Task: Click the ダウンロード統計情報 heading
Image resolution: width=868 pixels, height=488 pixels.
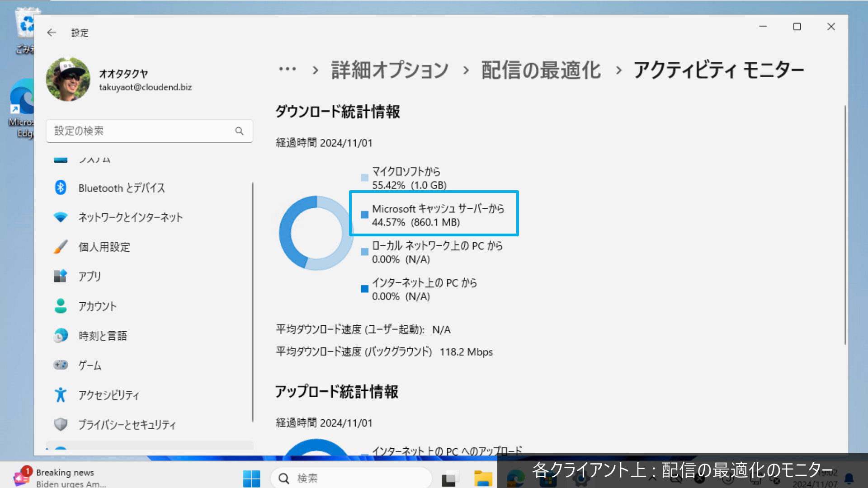Action: click(x=338, y=112)
